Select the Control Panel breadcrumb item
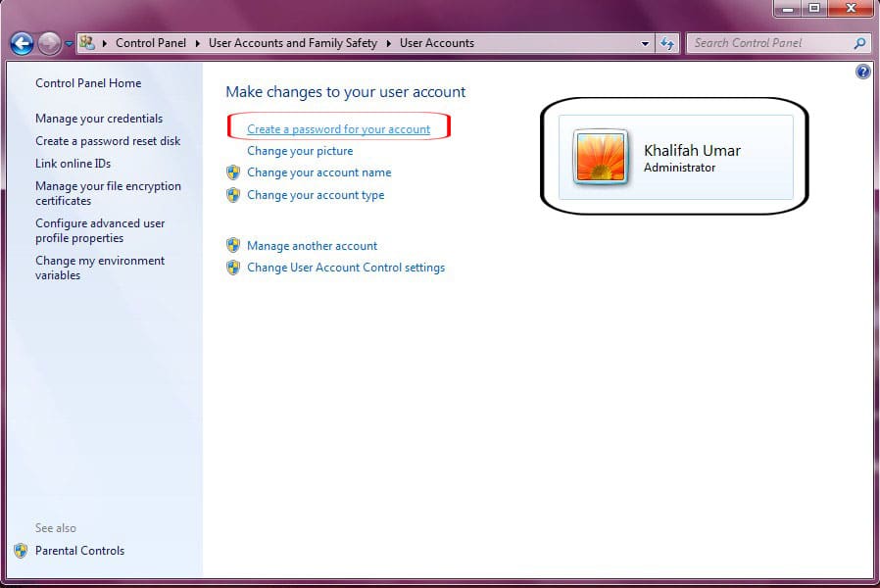The image size is (880, 588). tap(152, 43)
